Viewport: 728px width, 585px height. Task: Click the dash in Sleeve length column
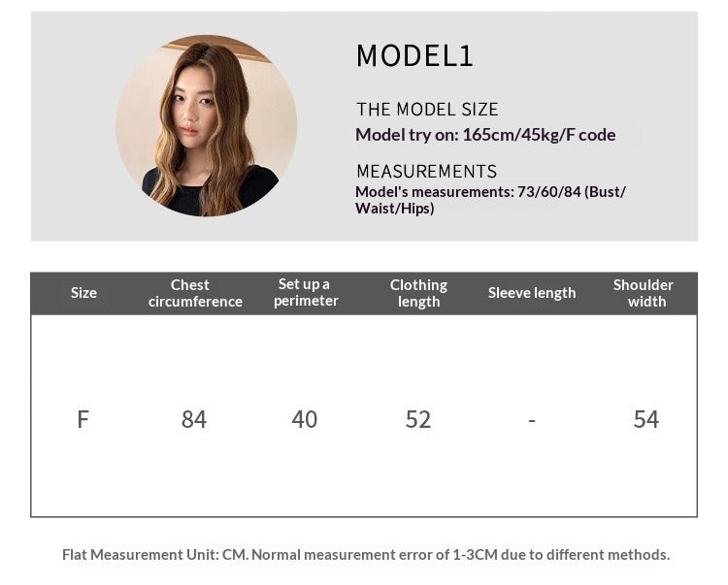point(532,420)
